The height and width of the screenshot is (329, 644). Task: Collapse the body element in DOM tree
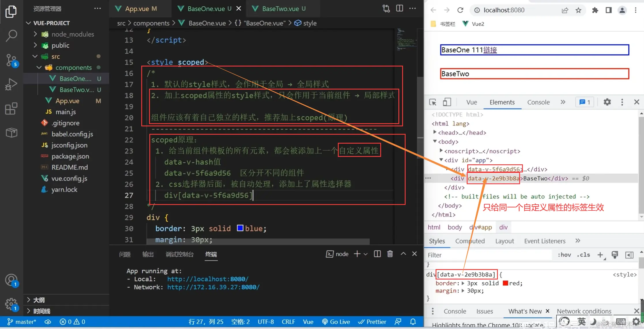click(x=435, y=141)
